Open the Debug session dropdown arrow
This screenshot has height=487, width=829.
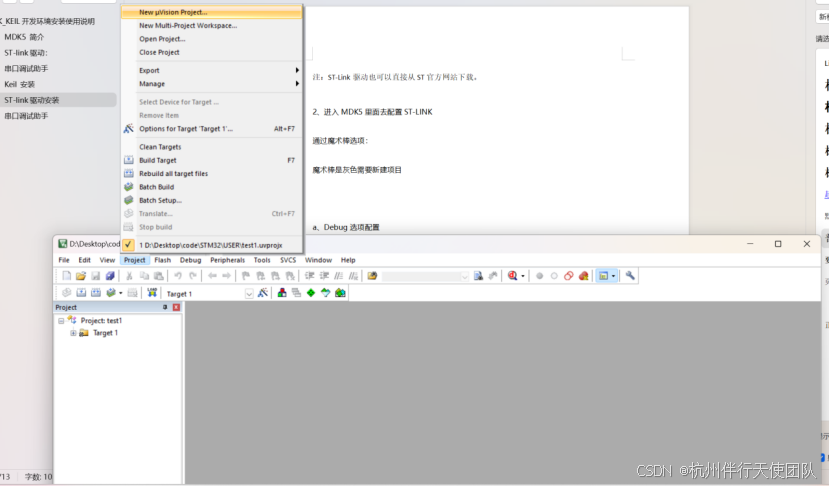coord(523,276)
